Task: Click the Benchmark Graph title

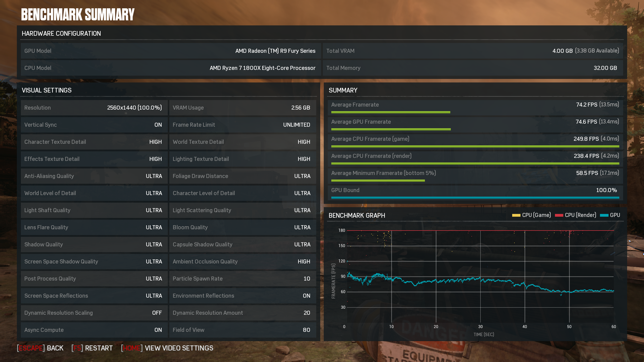Action: click(357, 215)
